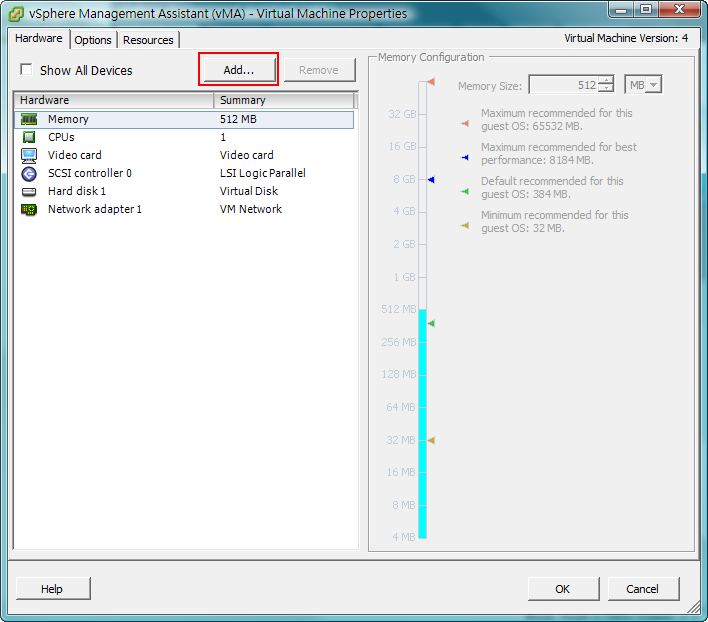Click the Video card monitor icon

coord(29,155)
